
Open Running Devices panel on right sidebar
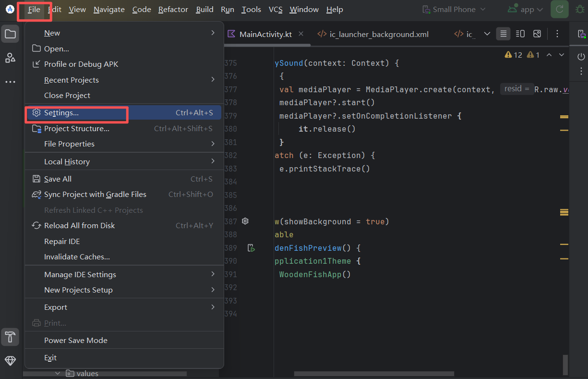(x=581, y=34)
